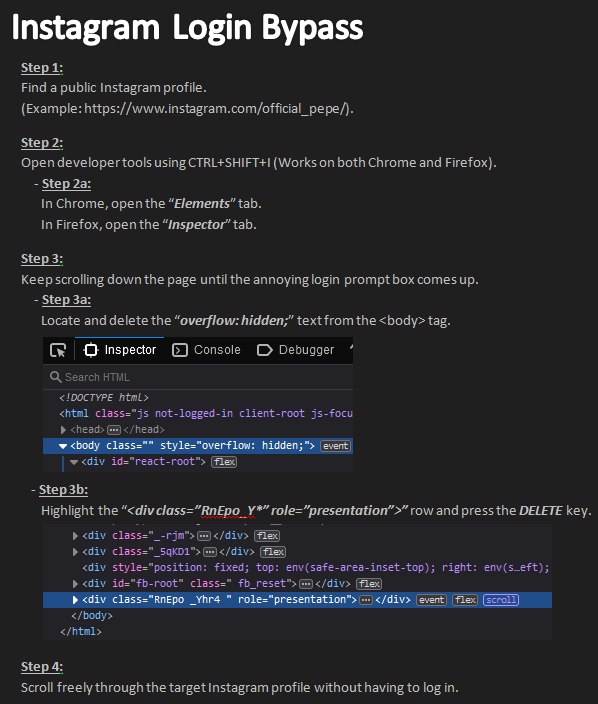Click the Step 4 heading

pyautogui.click(x=42, y=667)
